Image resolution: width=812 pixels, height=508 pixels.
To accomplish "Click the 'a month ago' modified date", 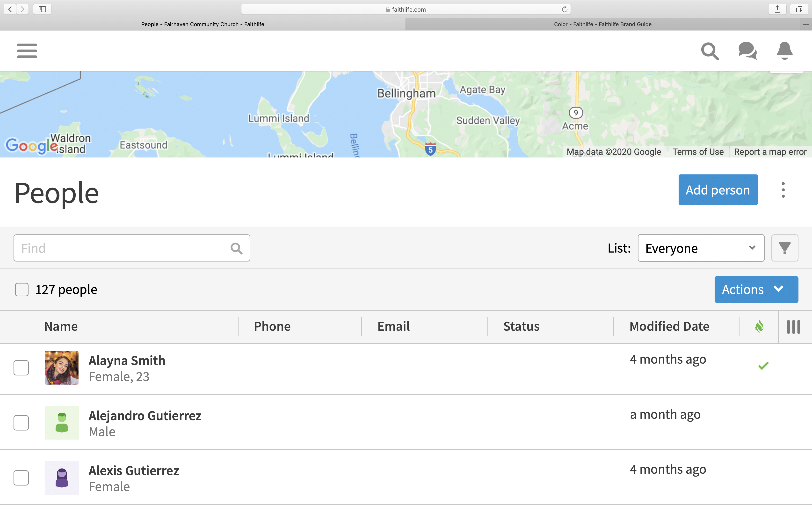I will click(665, 414).
